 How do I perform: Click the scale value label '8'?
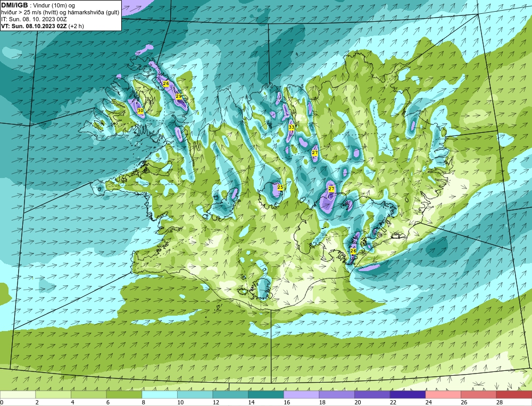pyautogui.click(x=144, y=403)
